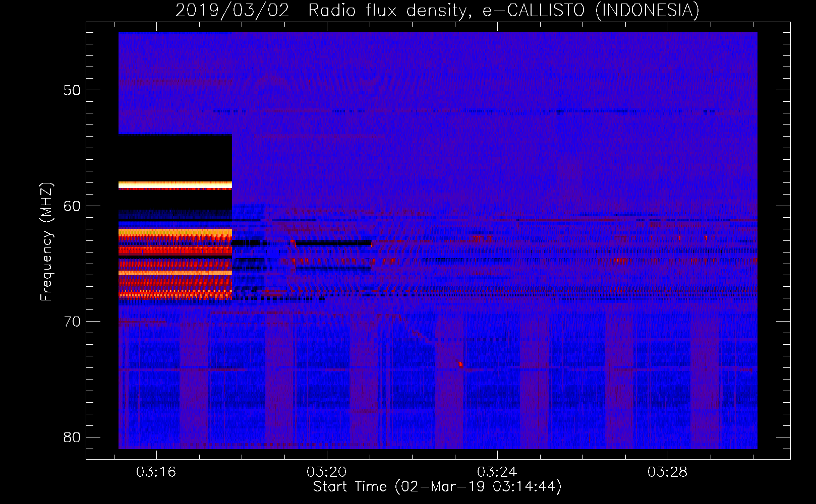Click the red burst spot near 03:23

tap(460, 364)
